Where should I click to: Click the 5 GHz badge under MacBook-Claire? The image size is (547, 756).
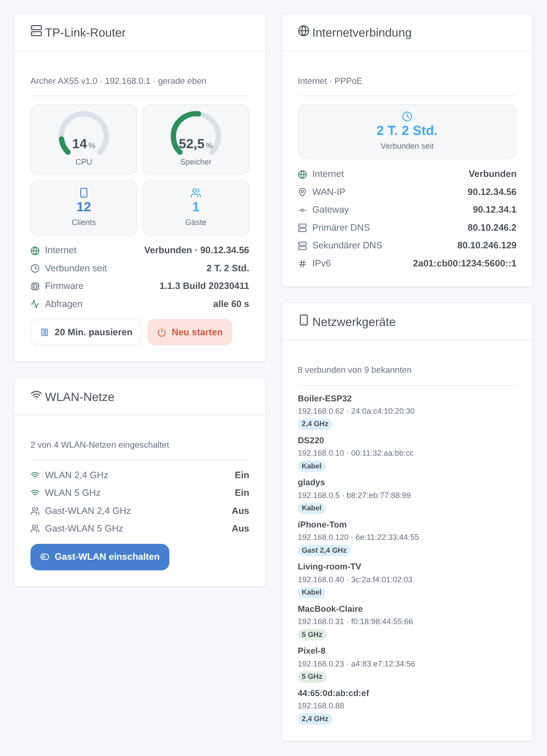(312, 635)
